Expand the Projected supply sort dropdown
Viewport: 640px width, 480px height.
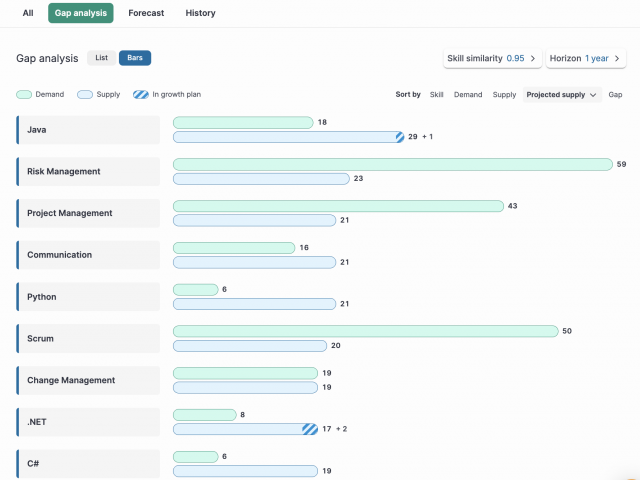[562, 95]
